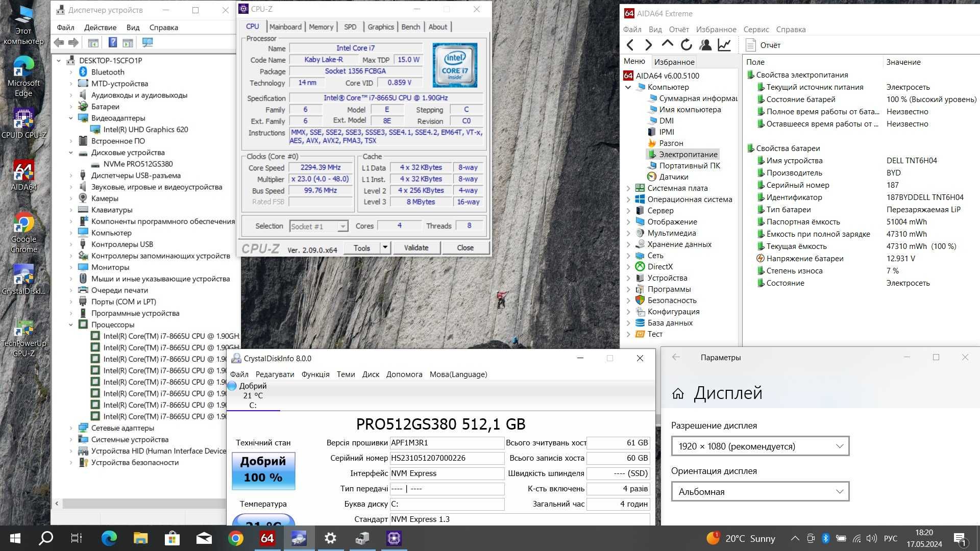Screen dimensions: 980x551
Task: Select display resolution dropdown 1920×1080
Action: click(759, 446)
